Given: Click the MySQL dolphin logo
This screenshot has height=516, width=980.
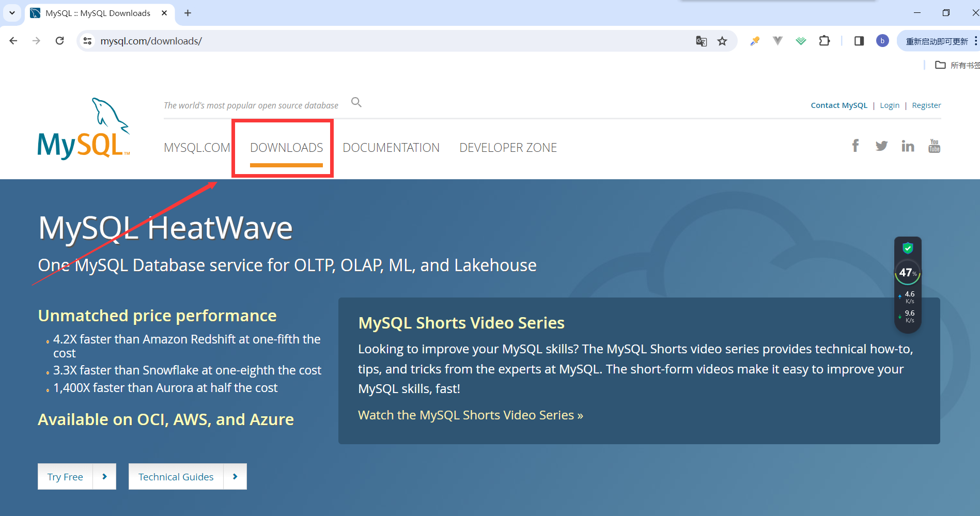Looking at the screenshot, I should click(83, 129).
